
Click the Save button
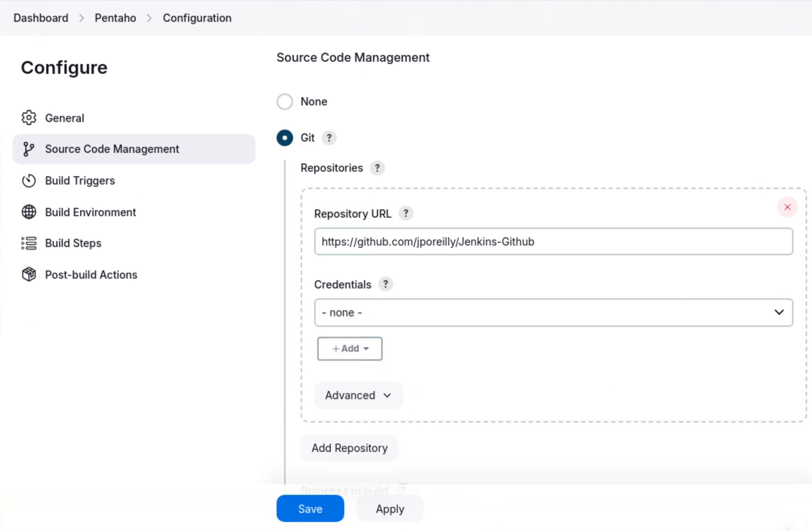pyautogui.click(x=310, y=509)
